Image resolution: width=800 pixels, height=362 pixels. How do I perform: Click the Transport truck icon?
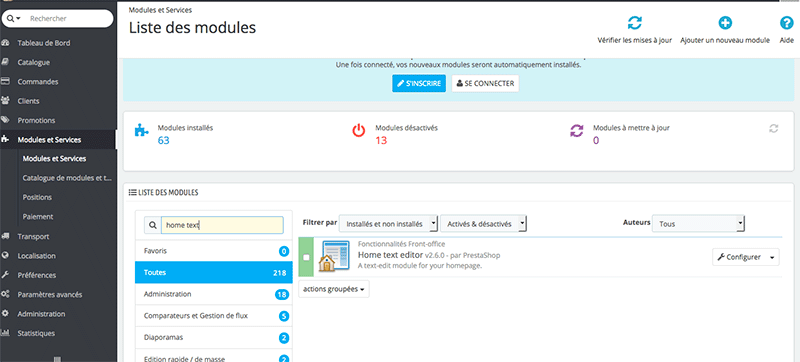pyautogui.click(x=6, y=237)
